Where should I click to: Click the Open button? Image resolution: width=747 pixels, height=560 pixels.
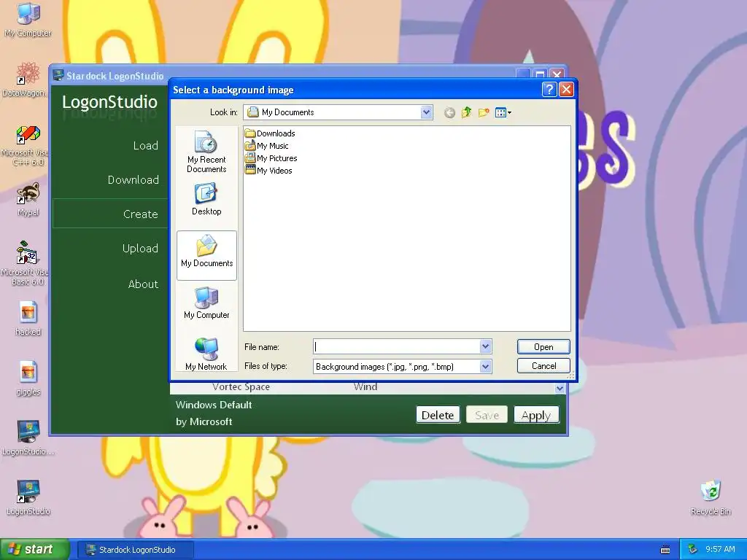click(x=543, y=346)
